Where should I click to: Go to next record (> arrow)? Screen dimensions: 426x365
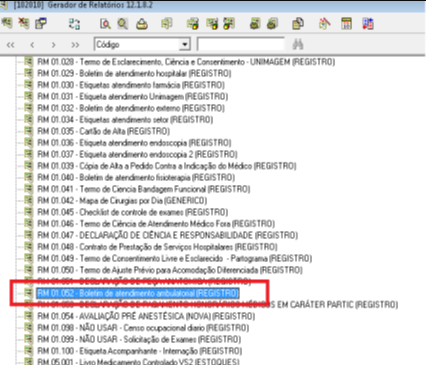(x=53, y=45)
